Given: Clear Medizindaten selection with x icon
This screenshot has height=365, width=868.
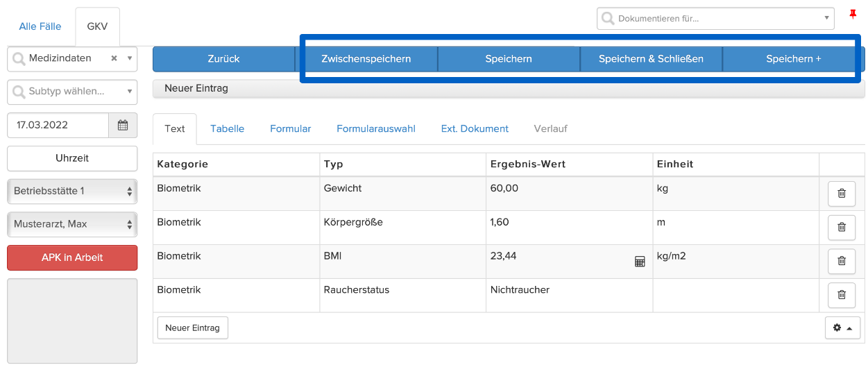Looking at the screenshot, I should (114, 59).
